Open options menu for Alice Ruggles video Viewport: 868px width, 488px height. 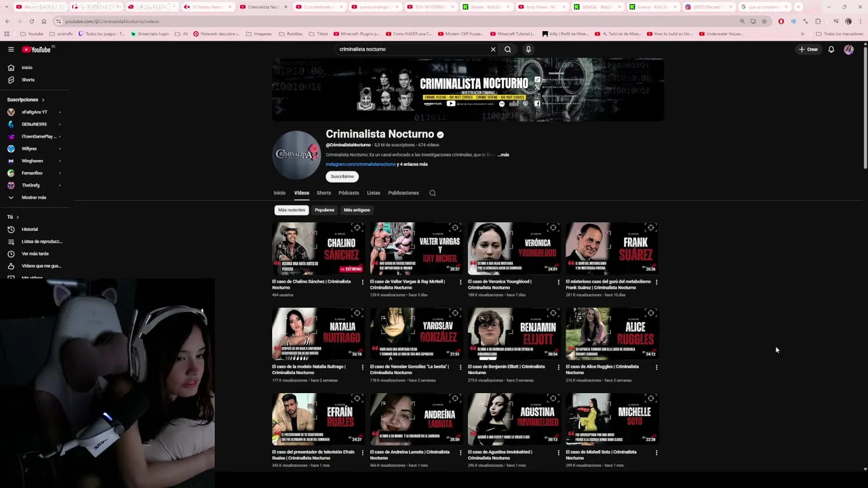click(x=656, y=367)
